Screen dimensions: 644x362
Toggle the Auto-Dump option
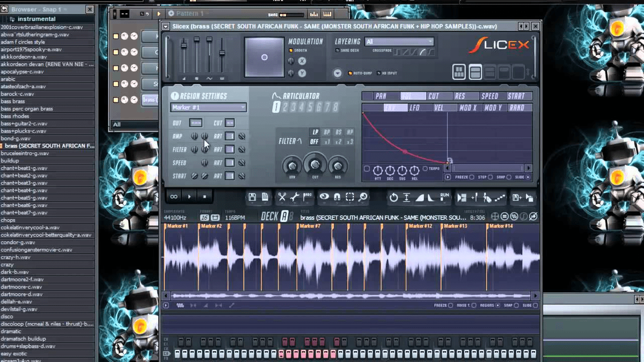click(x=350, y=73)
